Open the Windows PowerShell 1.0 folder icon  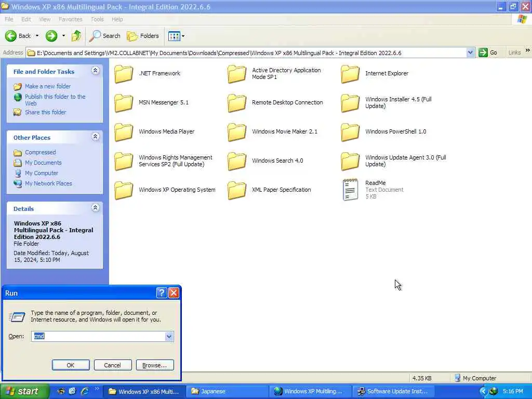pyautogui.click(x=350, y=132)
